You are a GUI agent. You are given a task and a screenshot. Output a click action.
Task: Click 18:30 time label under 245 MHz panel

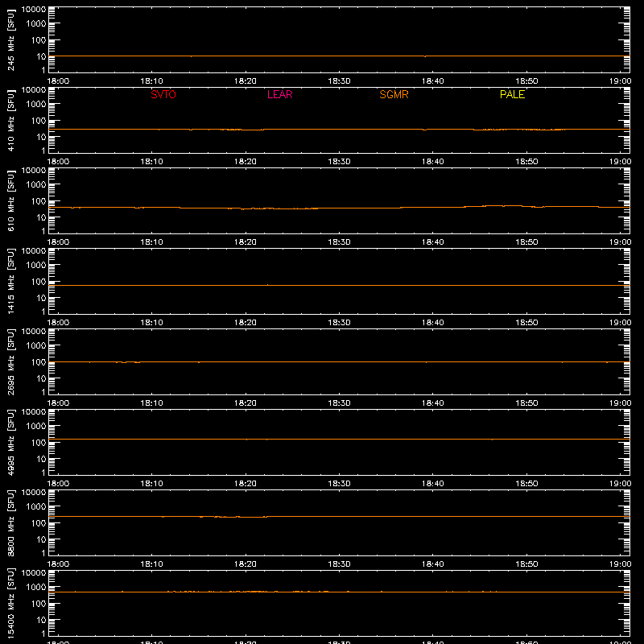[339, 81]
